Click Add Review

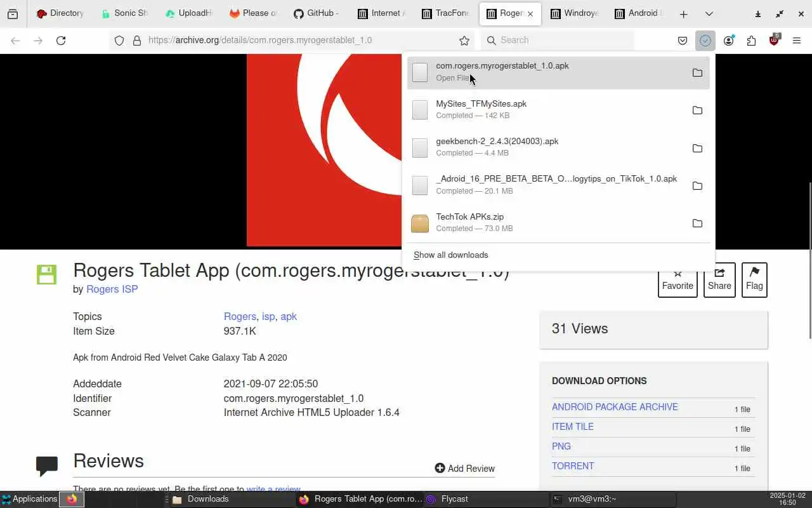[x=465, y=468]
